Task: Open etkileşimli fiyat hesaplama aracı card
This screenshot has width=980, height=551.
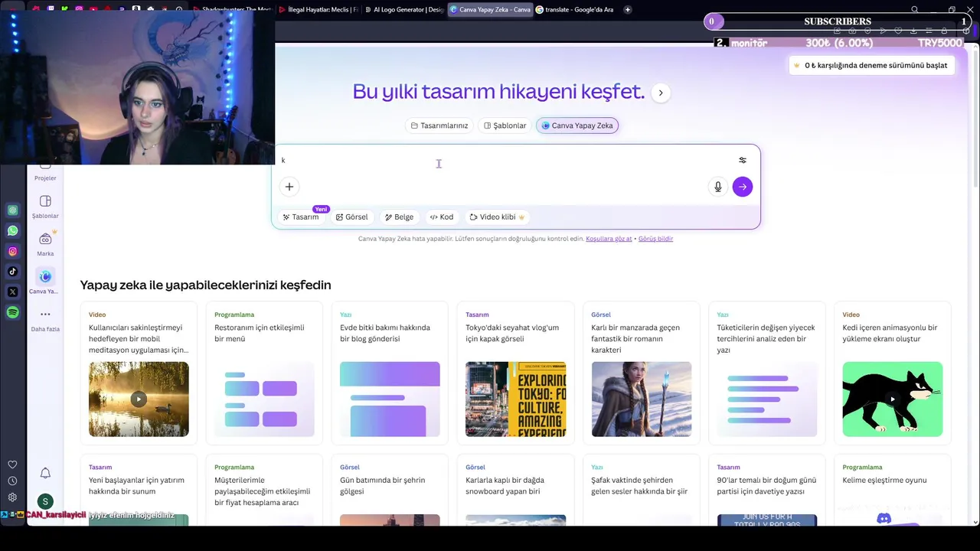Action: click(264, 490)
